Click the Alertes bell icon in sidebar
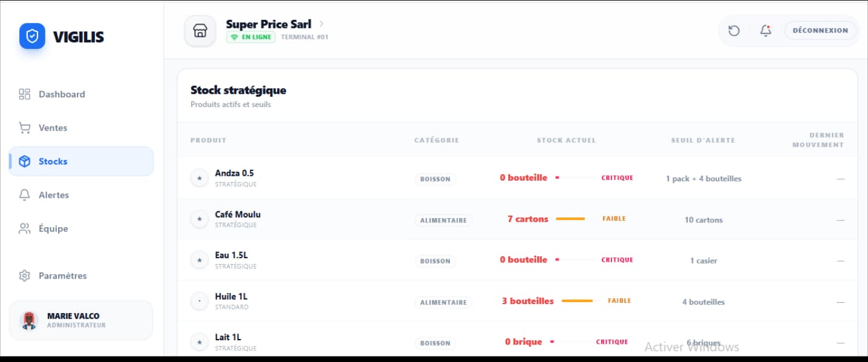 (24, 195)
